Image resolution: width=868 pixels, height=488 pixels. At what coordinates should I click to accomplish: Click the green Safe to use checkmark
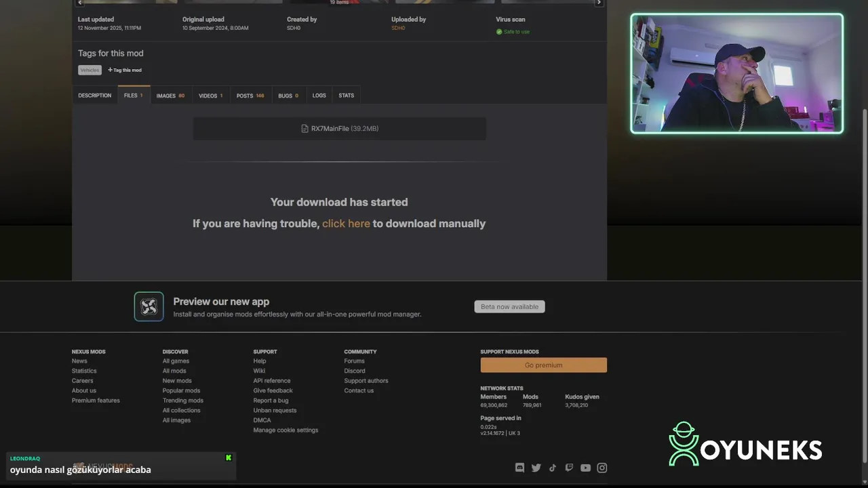499,32
